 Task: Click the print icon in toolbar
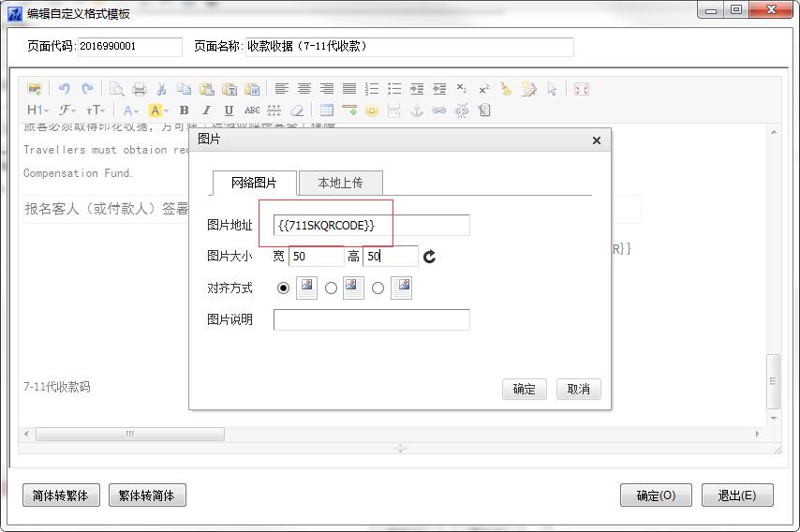point(139,89)
